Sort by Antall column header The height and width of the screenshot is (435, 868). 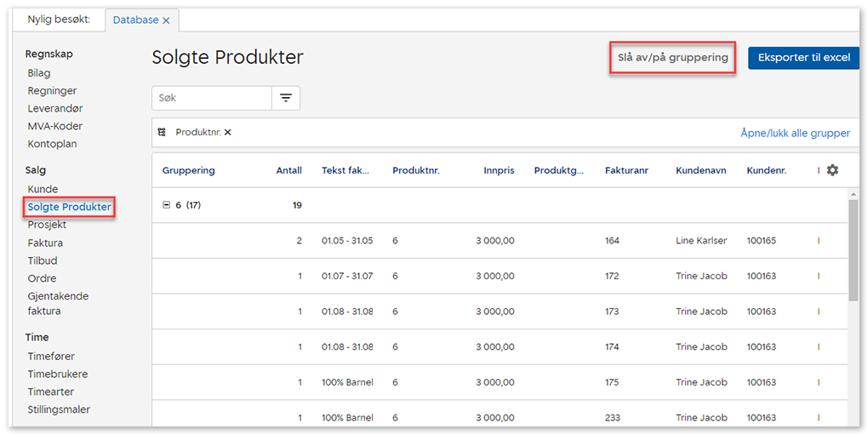tap(288, 170)
